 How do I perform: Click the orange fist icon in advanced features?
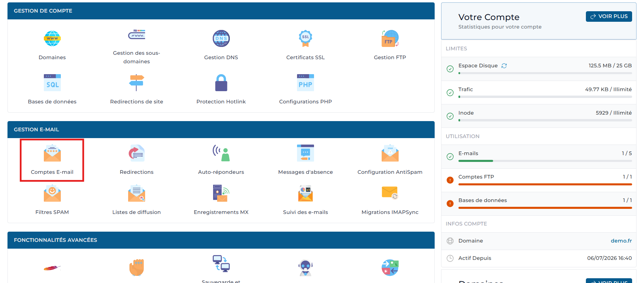point(137,267)
